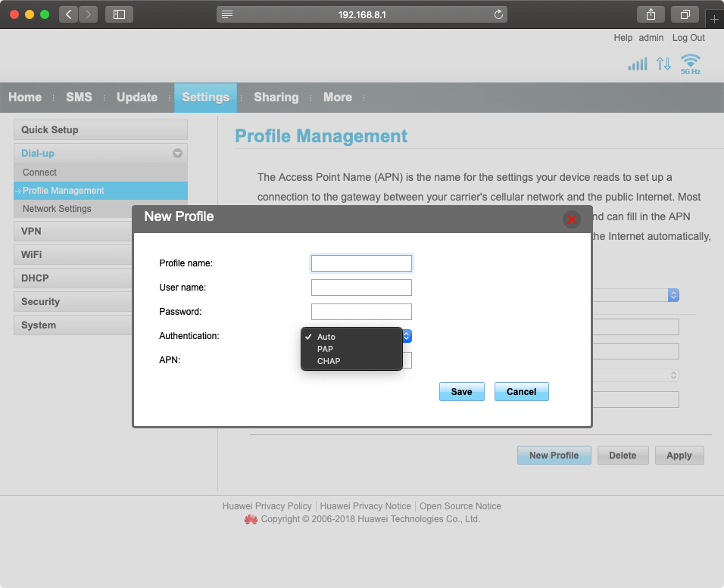The width and height of the screenshot is (724, 588).
Task: Select PAP from the Authentication list
Action: coord(326,349)
